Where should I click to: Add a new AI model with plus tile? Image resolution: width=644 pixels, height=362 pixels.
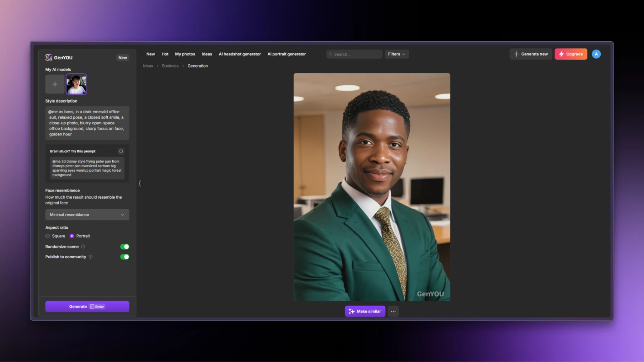pos(55,84)
